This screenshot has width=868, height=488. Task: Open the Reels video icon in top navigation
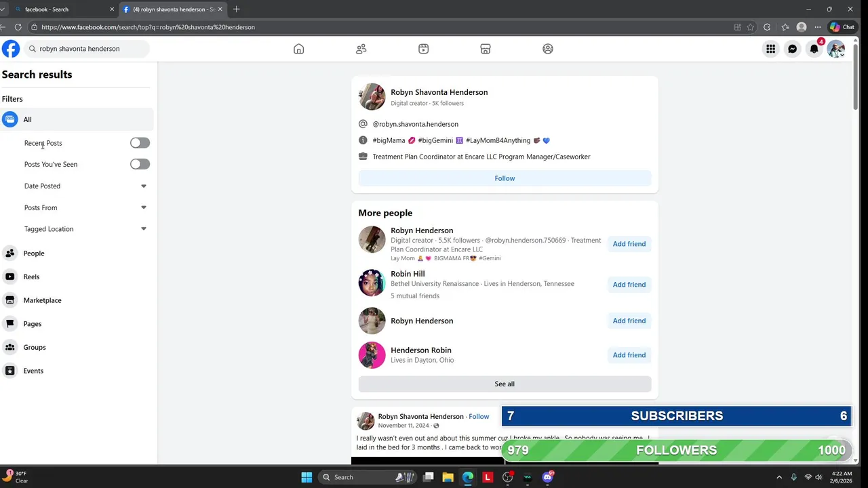point(423,49)
